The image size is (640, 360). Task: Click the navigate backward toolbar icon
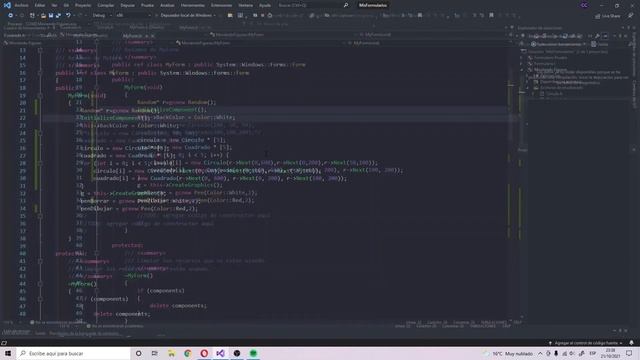point(10,16)
